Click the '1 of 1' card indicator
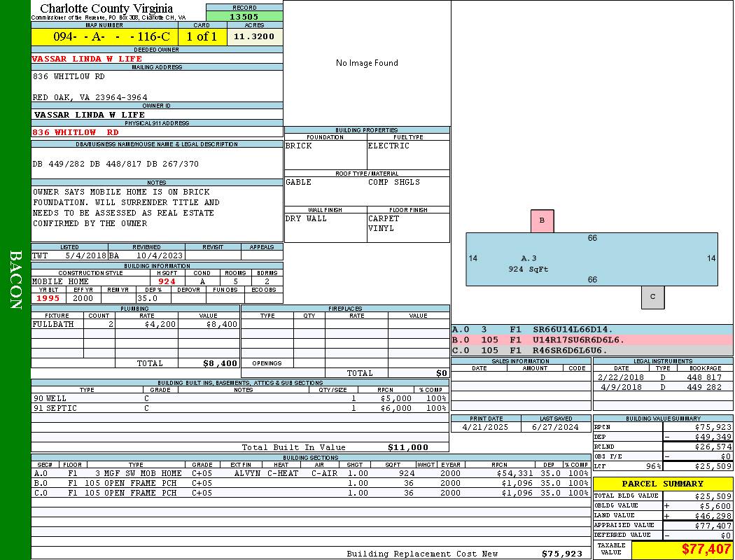Screen dimensions: 735x560 click(x=202, y=37)
